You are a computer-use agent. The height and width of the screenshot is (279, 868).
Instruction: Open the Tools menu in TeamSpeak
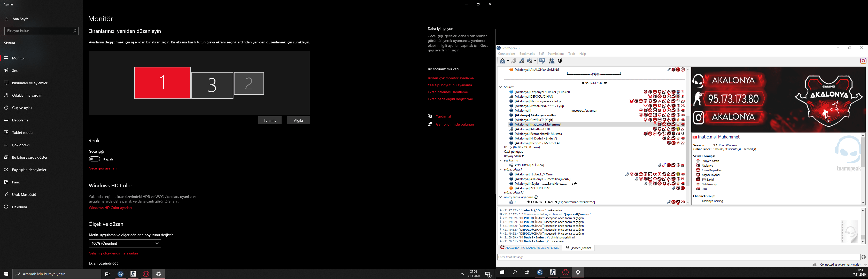[x=572, y=53]
